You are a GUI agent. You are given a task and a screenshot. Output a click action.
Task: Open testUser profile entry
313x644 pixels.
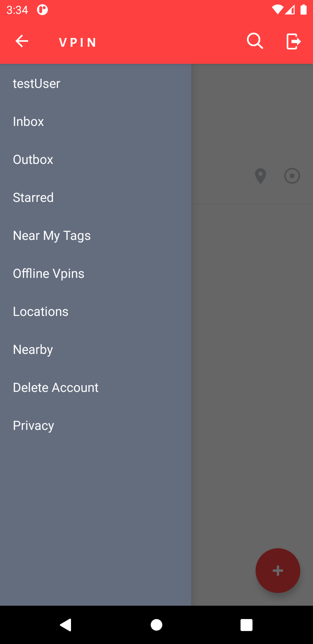click(x=37, y=84)
